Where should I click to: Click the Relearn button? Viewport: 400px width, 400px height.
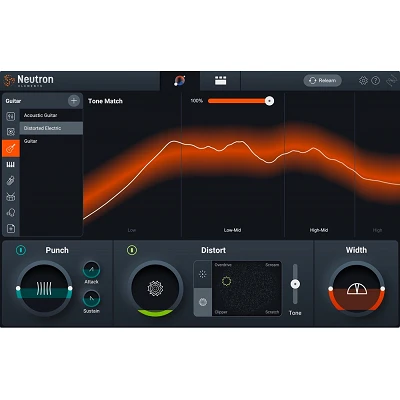coord(322,81)
